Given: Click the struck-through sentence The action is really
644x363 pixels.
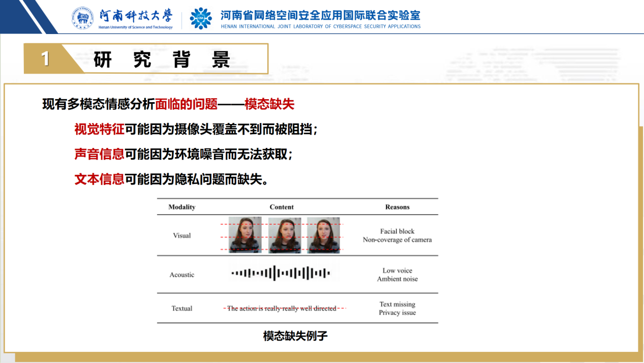Looking at the screenshot, I should (282, 308).
